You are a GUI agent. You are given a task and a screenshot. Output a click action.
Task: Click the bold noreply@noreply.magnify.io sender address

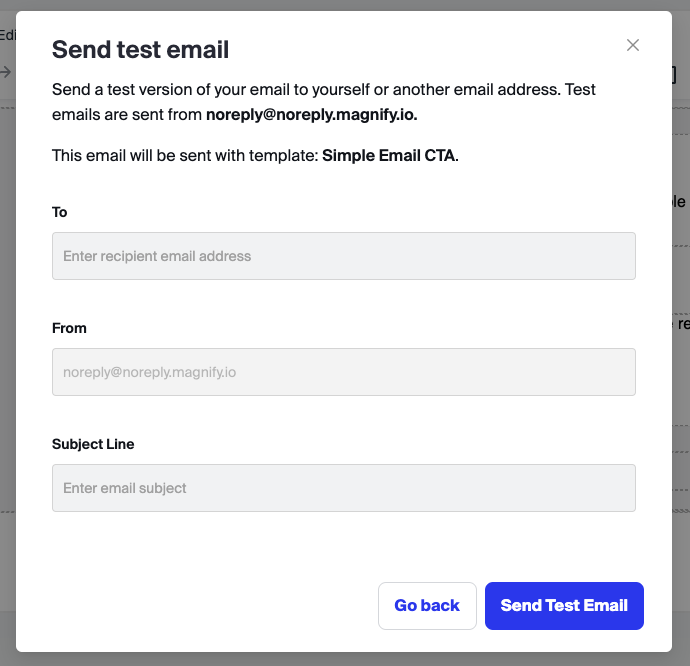pos(311,115)
